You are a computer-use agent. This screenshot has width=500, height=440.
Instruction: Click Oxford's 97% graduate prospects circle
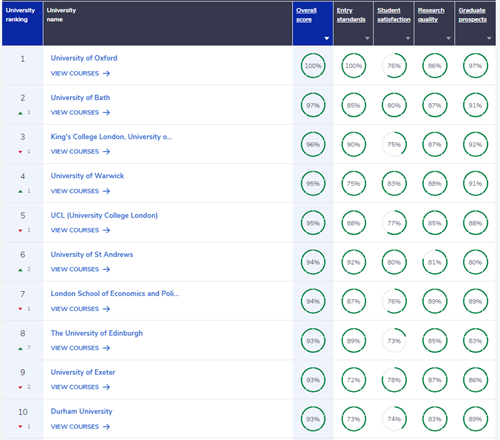pos(475,66)
